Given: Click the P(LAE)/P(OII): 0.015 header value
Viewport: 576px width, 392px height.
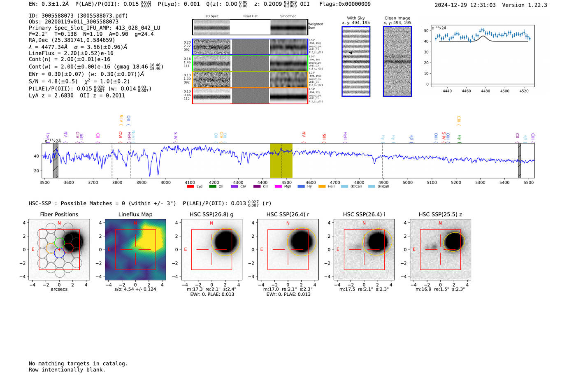Looking at the screenshot, I should click(113, 4).
